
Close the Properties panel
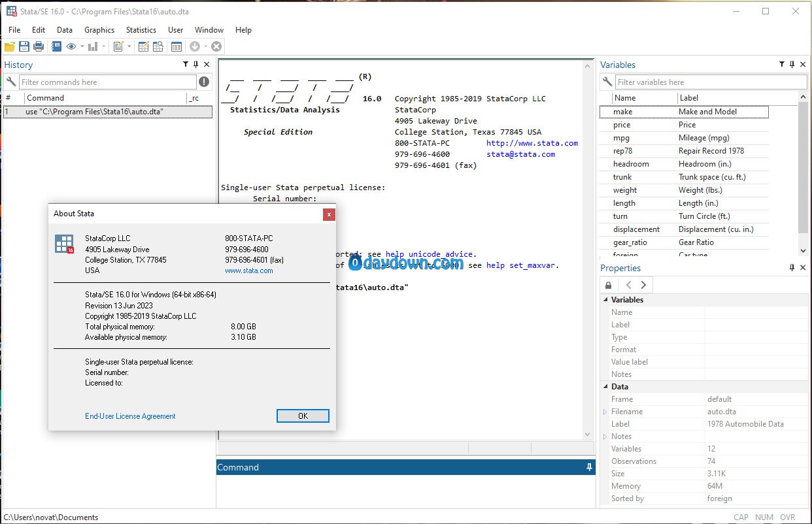[x=802, y=268]
